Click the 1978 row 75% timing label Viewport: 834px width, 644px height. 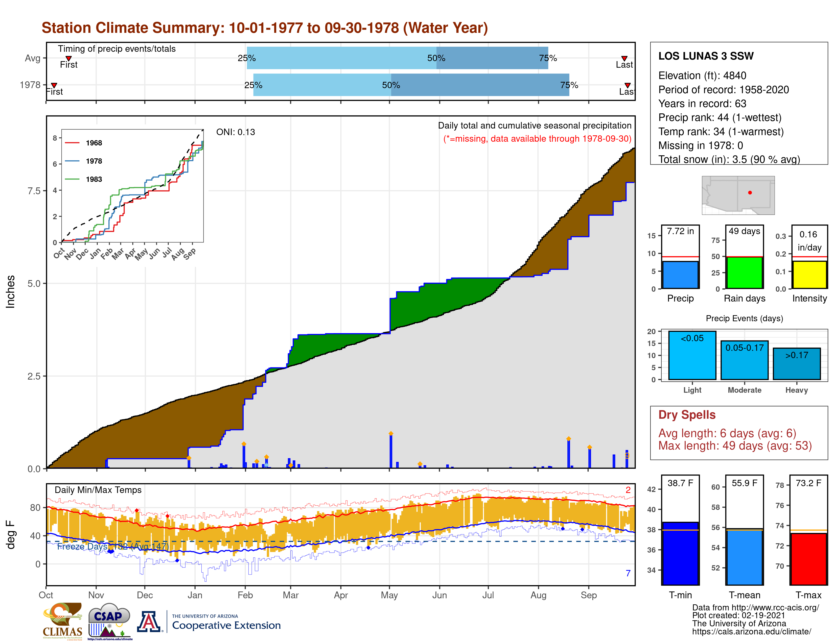pos(569,85)
